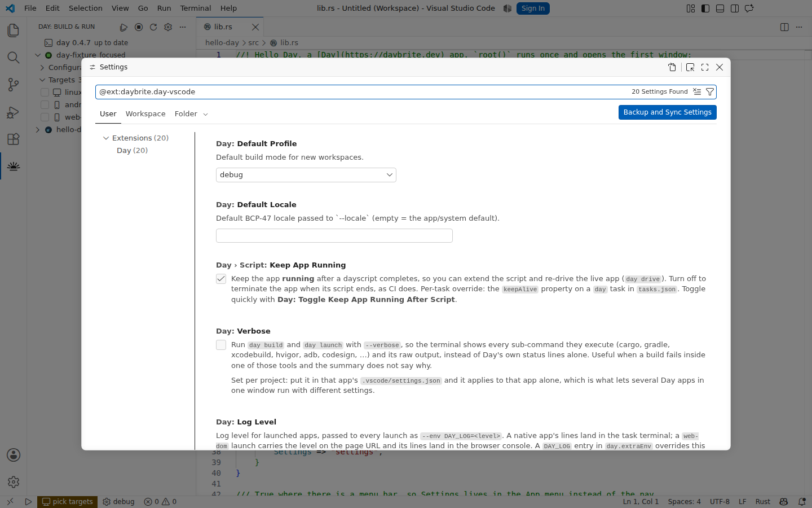812x508 pixels.
Task: Open the Search view in the activity bar
Action: pyautogui.click(x=13, y=58)
